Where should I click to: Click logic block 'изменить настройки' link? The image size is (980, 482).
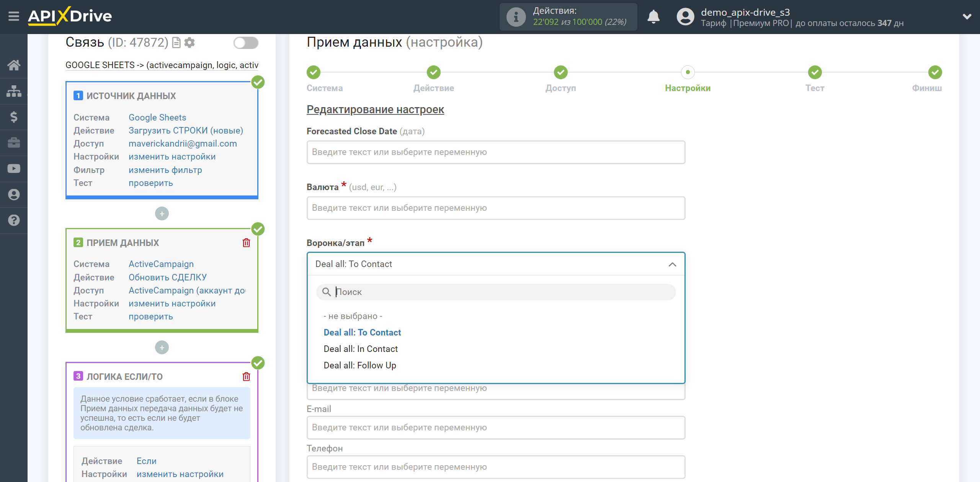[x=180, y=474]
